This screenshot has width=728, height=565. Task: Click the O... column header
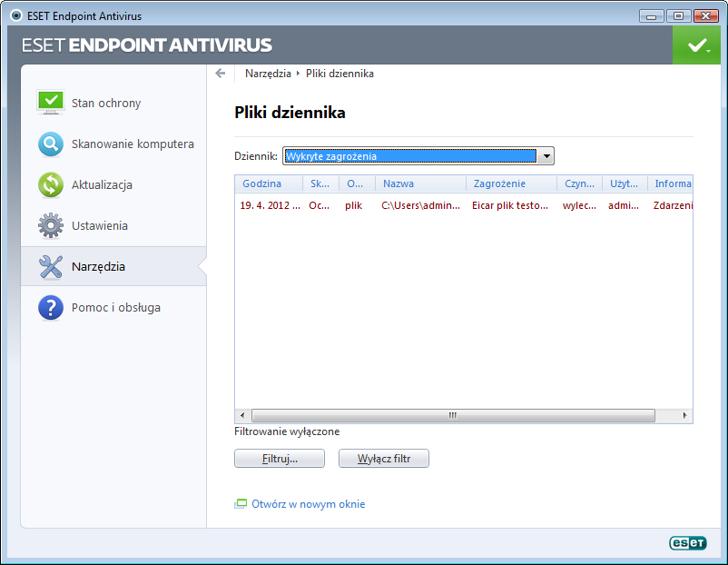pyautogui.click(x=357, y=183)
